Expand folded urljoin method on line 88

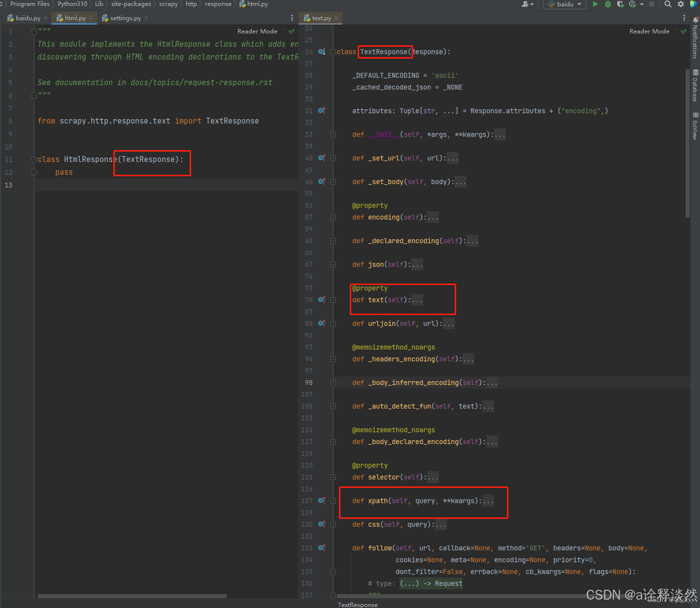(x=333, y=323)
